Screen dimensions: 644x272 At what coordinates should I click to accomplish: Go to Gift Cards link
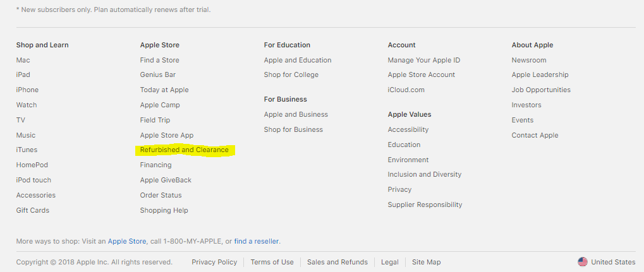pos(32,210)
